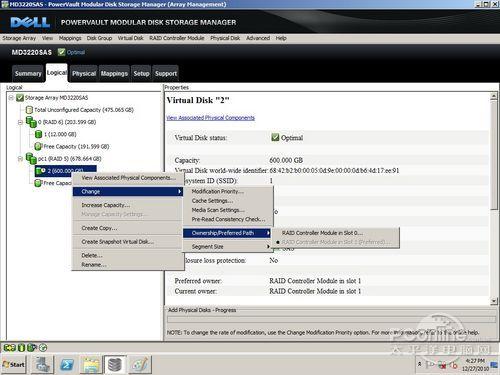Click the Storage Array MD3220SAS tree icon

pyautogui.click(x=20, y=98)
